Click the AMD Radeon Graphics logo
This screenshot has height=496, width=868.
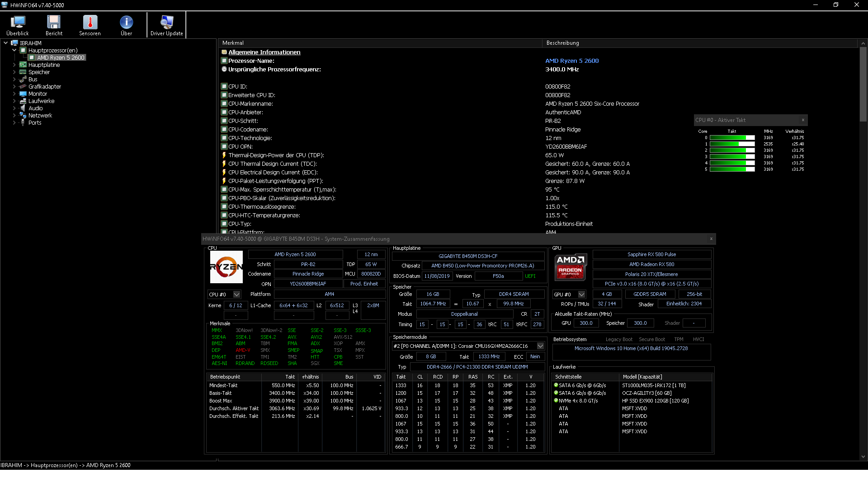(x=571, y=267)
